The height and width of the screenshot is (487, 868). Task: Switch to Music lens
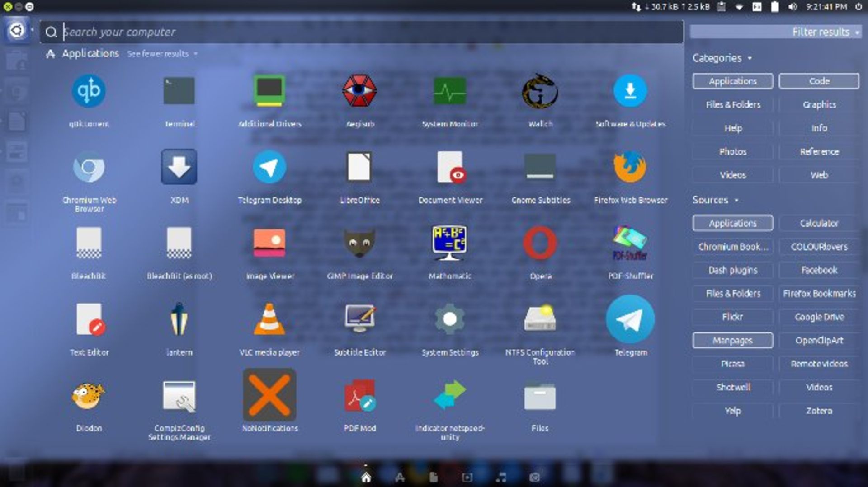pos(501,477)
